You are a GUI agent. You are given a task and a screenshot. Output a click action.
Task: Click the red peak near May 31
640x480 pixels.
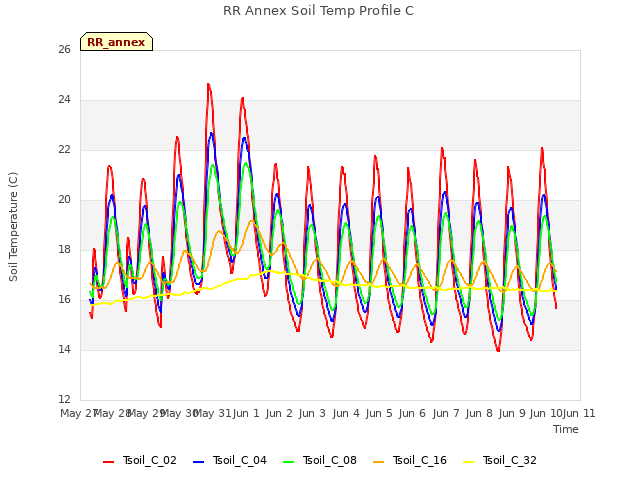tap(209, 85)
